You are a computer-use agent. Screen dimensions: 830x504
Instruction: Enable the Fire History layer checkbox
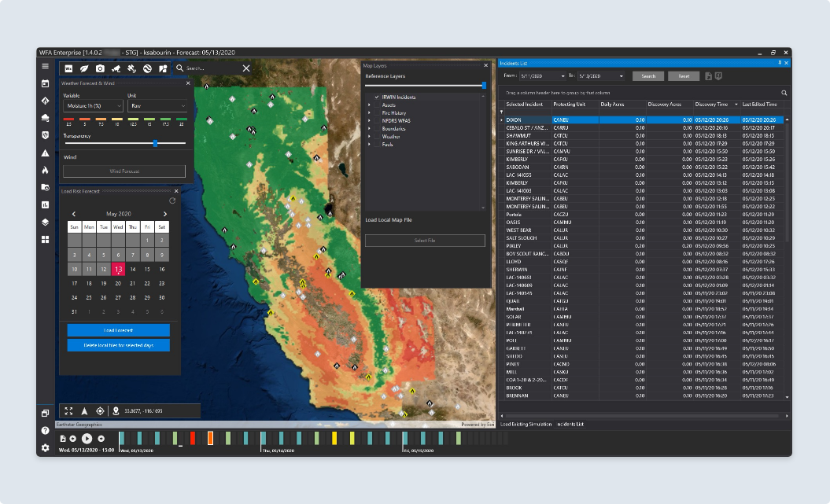[x=377, y=112]
